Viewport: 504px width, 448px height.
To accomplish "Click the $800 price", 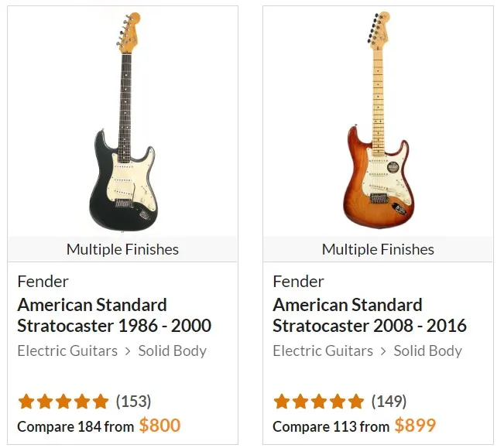I will pyautogui.click(x=159, y=425).
